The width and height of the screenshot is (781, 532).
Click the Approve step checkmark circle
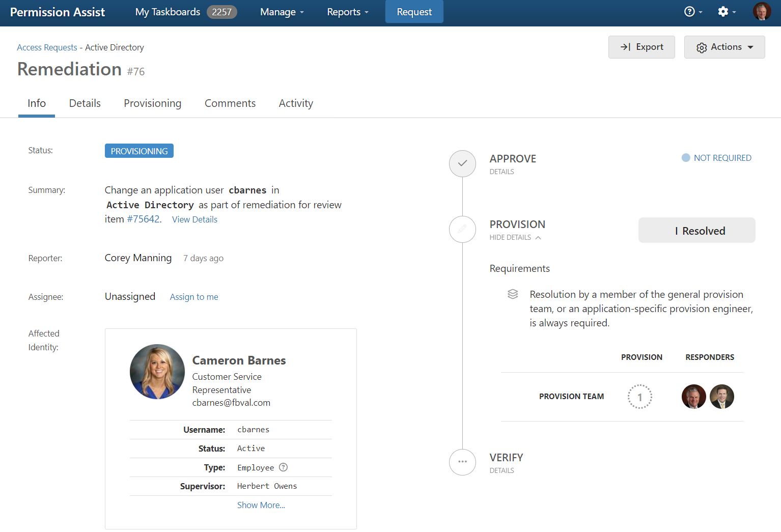pos(462,163)
